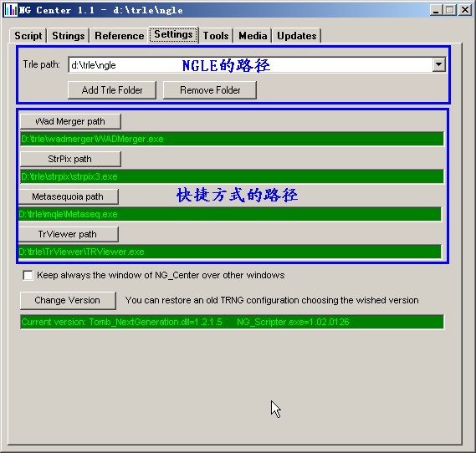Enable keep NG_Center window over others
This screenshot has height=453, width=476.
tap(28, 275)
